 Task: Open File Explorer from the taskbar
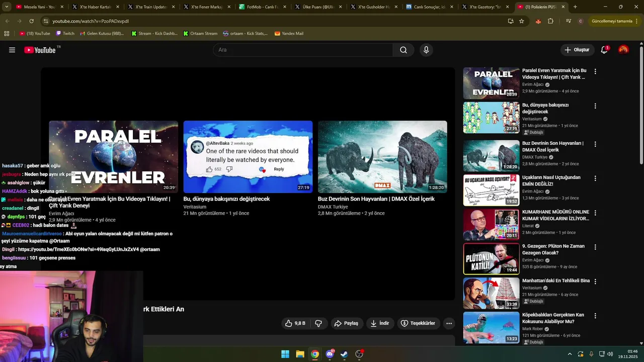[300, 354]
